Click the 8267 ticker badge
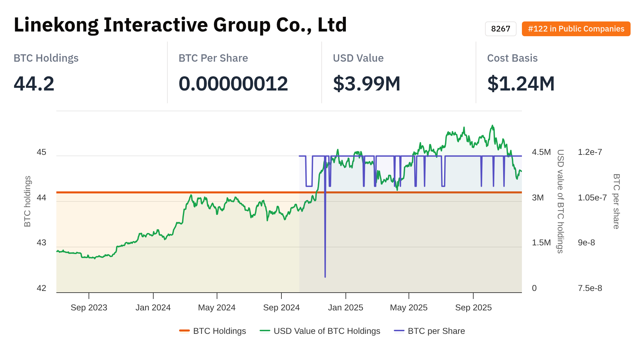The image size is (644, 362). (500, 29)
